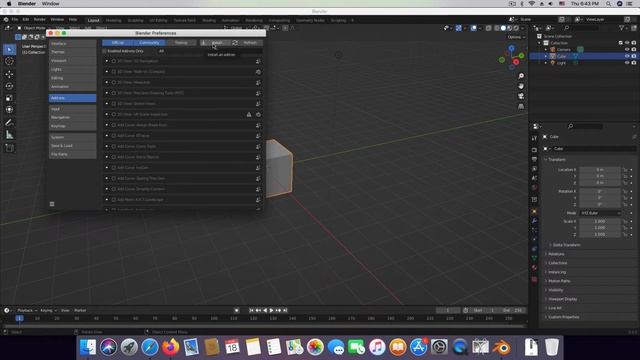Select the Scale tool in the left toolbar
Screen dimensions: 640x360
click(x=9, y=98)
